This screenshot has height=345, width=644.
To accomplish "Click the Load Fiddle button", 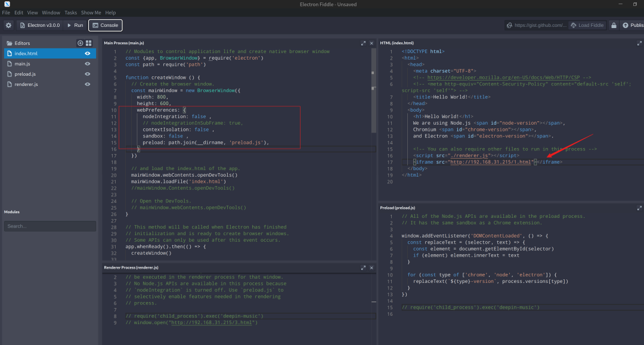I will 587,25.
